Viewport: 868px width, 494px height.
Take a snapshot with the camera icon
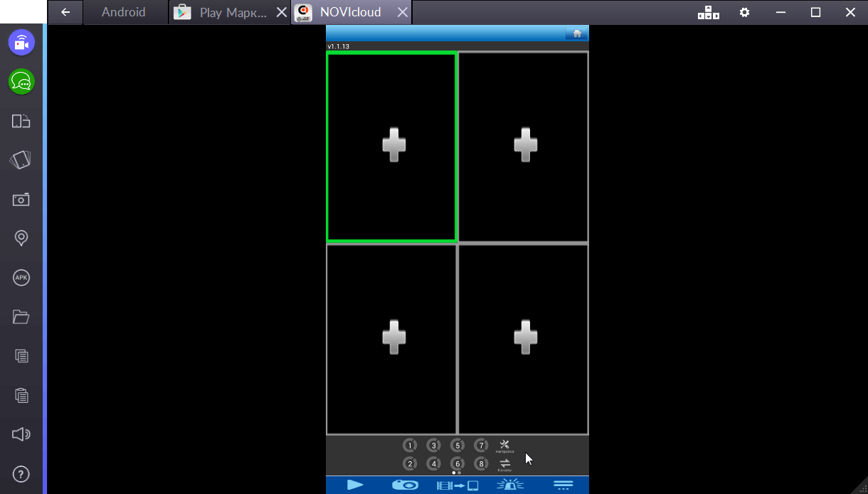point(405,485)
